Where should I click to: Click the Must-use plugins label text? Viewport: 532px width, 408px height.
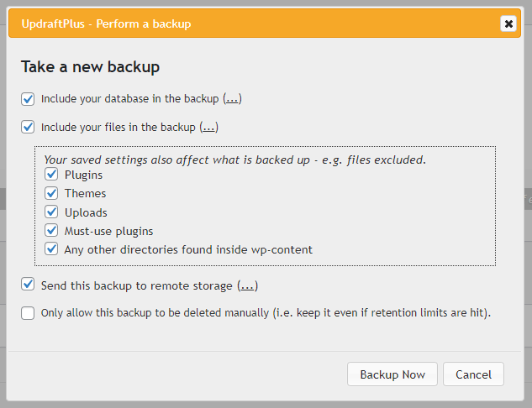point(108,231)
